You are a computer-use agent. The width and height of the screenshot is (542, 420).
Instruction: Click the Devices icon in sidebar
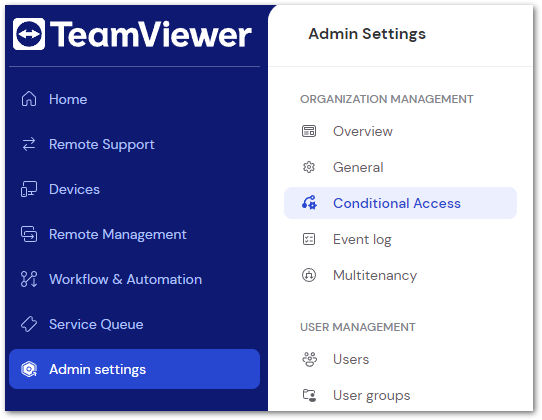click(x=29, y=189)
